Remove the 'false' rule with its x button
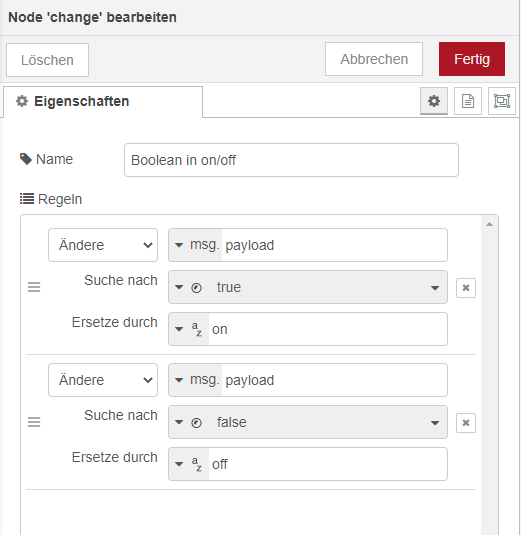521x535 pixels. tap(466, 423)
